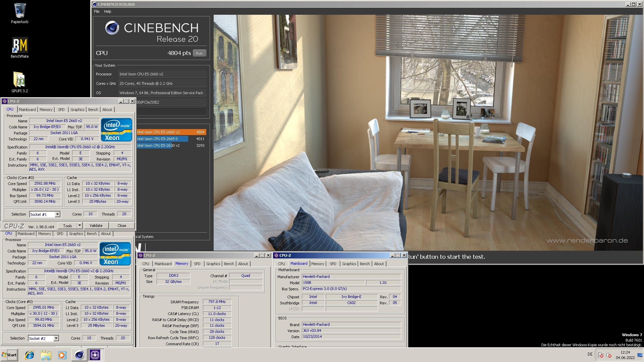The image size is (644, 362).
Task: Click the Processor field in Cinebench
Action: (x=162, y=74)
